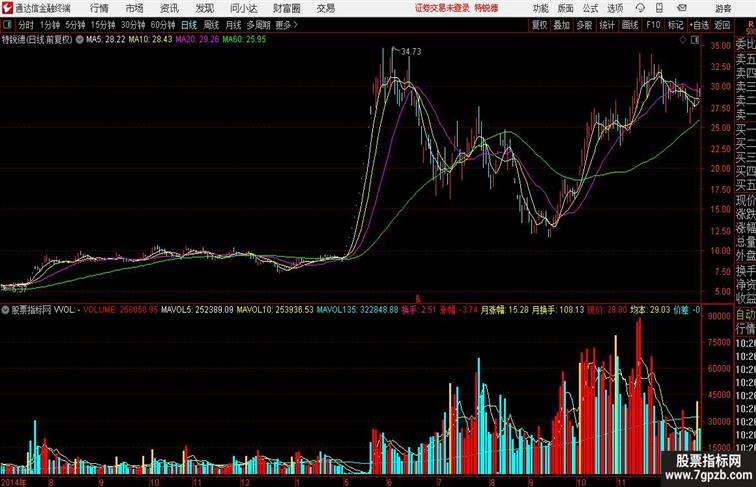
Task: Click the diamond icon at chart top-right
Action: pos(683,40)
